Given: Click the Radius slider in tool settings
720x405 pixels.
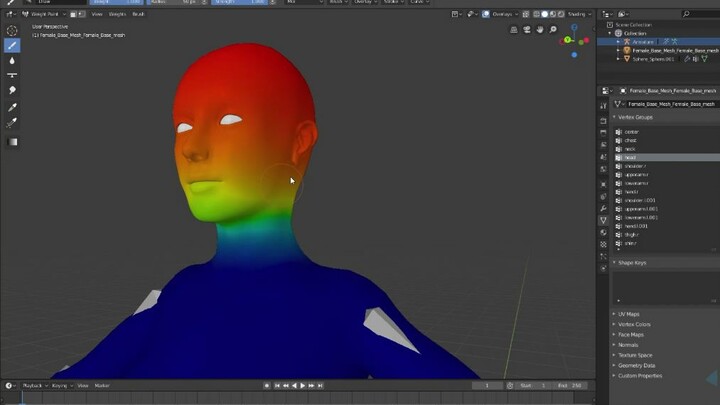Looking at the screenshot, I should [174, 2].
